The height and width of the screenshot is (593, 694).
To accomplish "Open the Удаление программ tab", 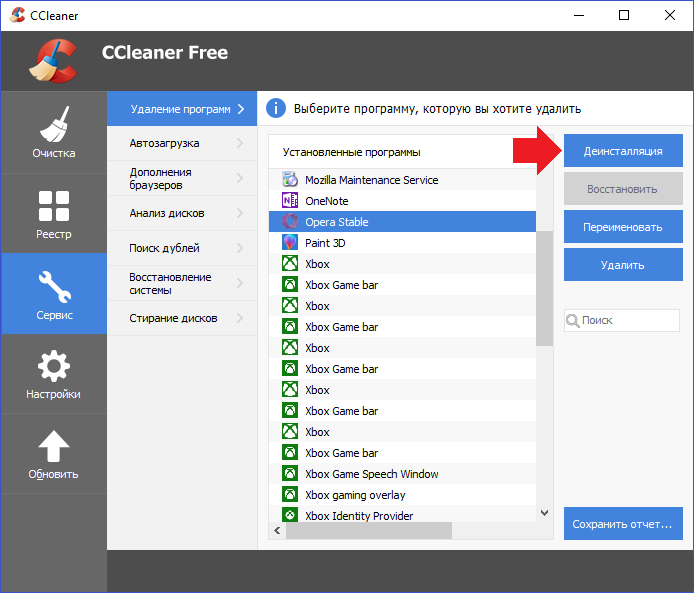I will (182, 109).
